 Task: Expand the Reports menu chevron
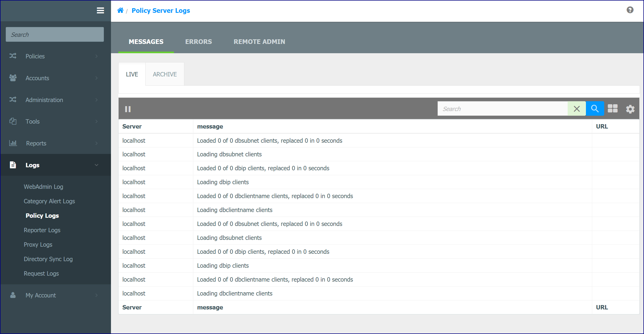[x=97, y=143]
